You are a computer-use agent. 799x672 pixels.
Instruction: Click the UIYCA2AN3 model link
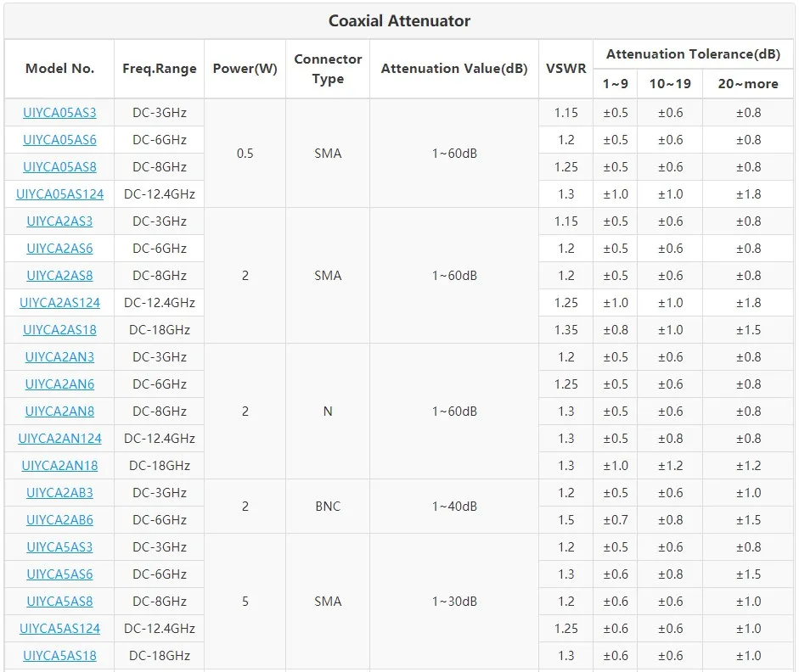coord(59,357)
